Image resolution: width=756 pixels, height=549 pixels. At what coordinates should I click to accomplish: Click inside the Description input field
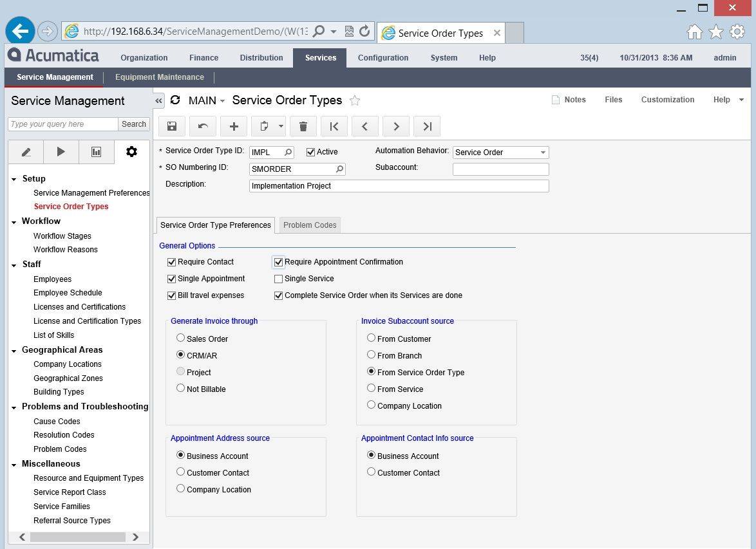[399, 185]
